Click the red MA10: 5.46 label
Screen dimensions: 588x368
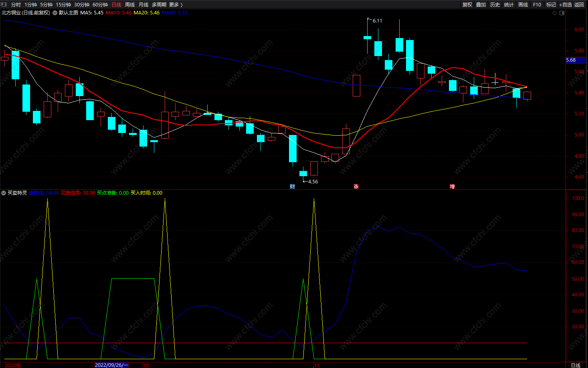(x=119, y=13)
